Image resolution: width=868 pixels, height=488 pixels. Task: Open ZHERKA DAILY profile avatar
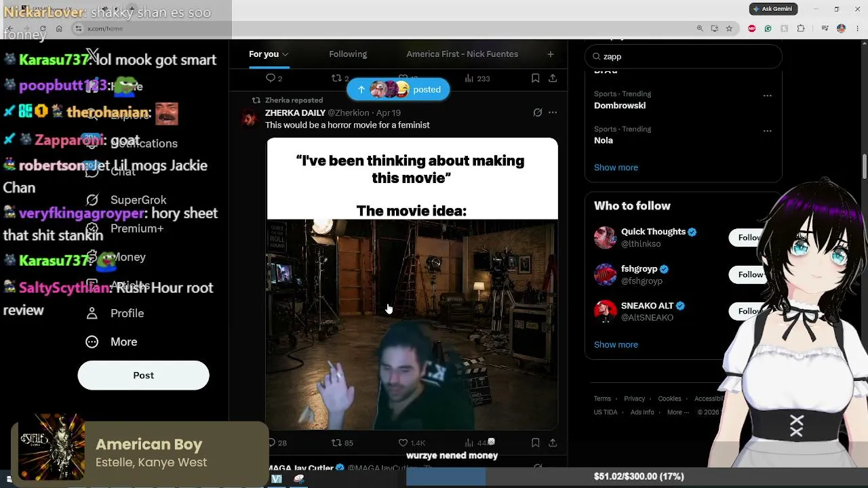click(x=250, y=118)
